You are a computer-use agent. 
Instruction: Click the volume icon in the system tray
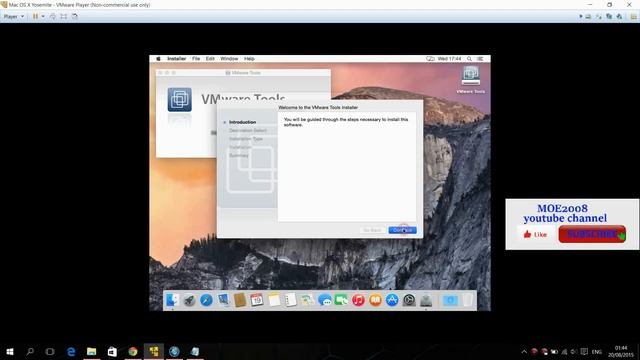click(x=574, y=351)
